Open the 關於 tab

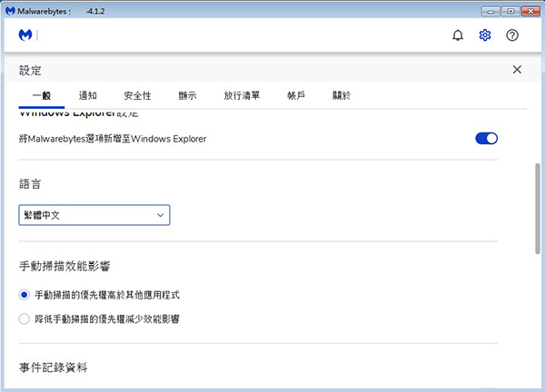click(x=342, y=95)
